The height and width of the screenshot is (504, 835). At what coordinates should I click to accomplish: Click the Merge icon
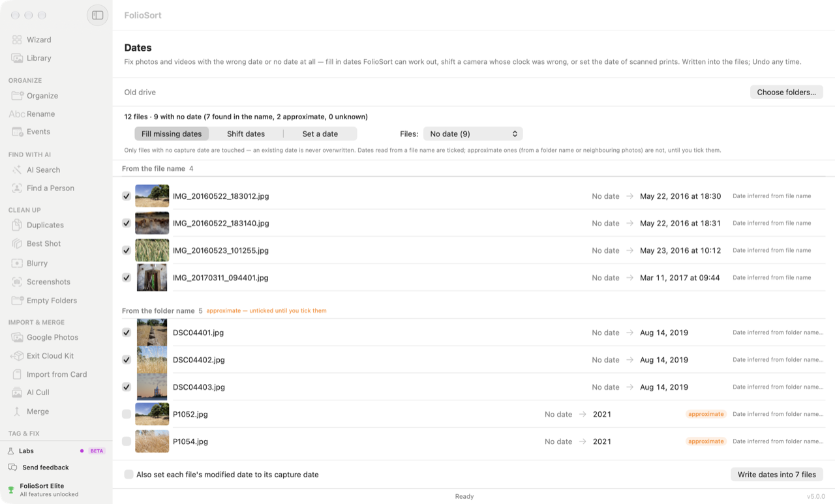click(17, 411)
